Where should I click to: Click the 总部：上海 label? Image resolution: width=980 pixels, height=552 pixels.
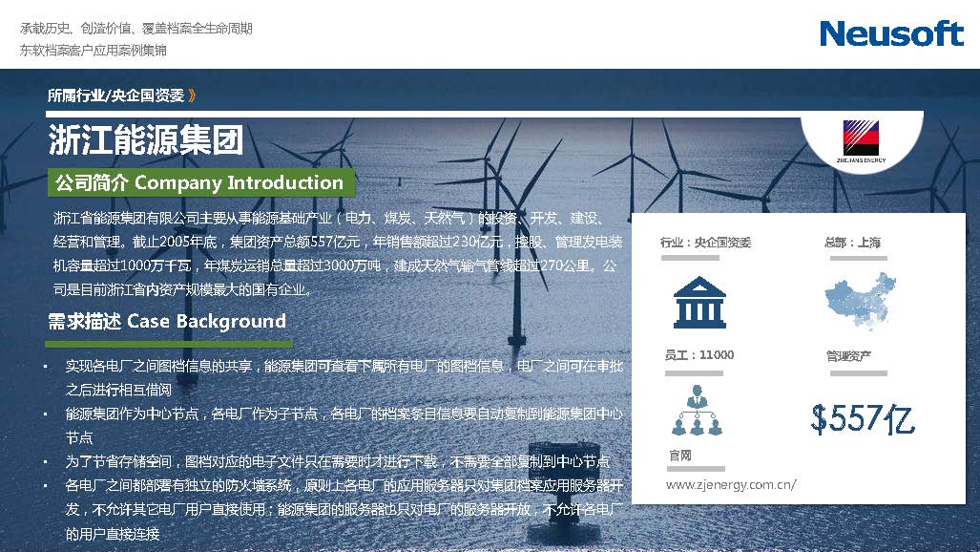pos(852,243)
